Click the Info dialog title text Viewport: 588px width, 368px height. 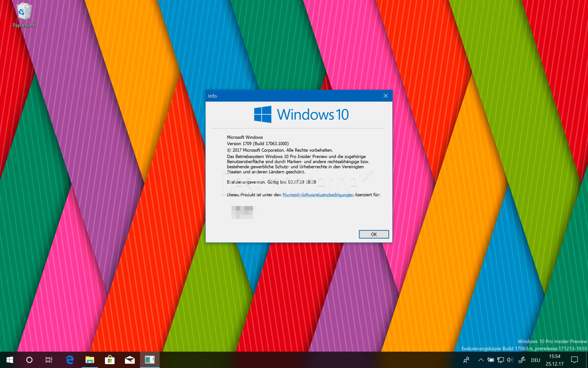click(x=212, y=96)
